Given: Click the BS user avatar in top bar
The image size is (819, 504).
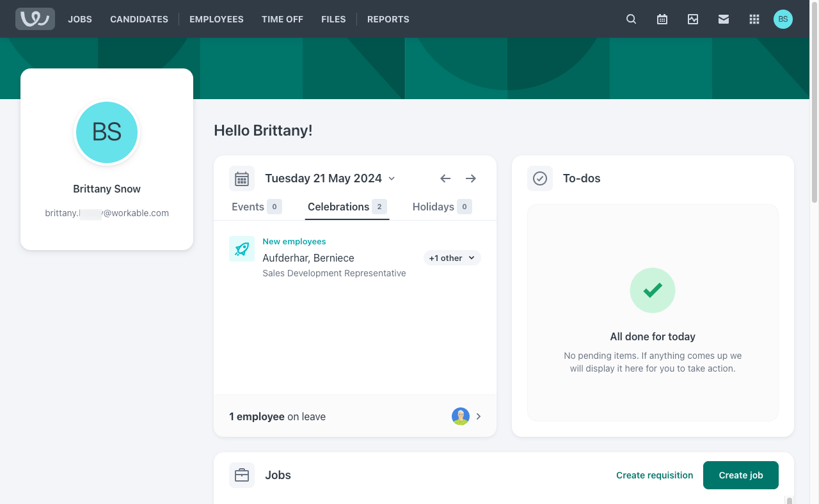Looking at the screenshot, I should click(x=783, y=19).
